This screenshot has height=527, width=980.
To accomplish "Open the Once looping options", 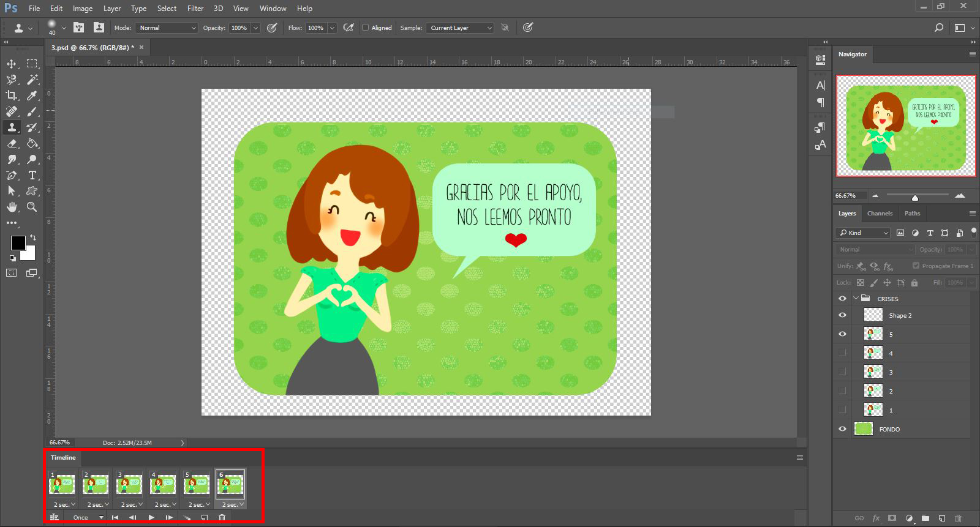I will pos(88,518).
